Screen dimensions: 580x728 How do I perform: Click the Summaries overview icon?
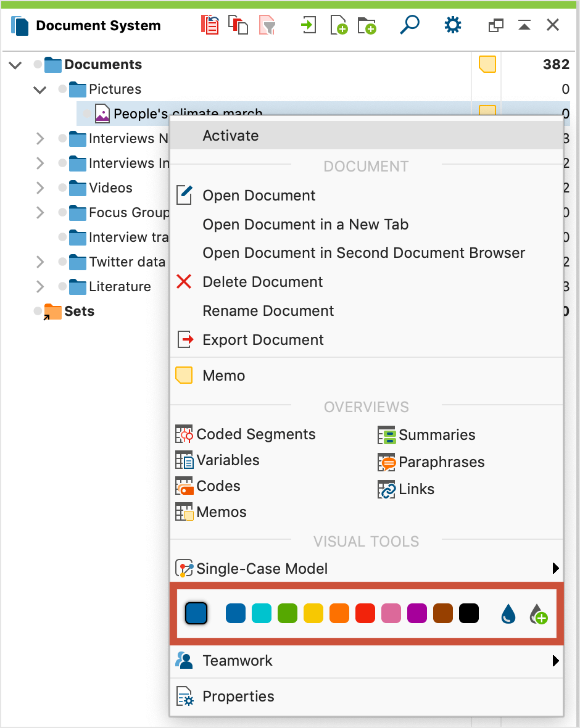pos(386,435)
